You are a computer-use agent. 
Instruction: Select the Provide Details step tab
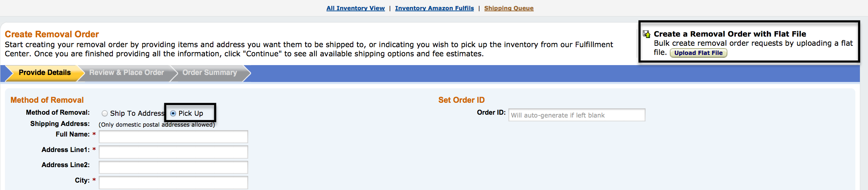45,73
